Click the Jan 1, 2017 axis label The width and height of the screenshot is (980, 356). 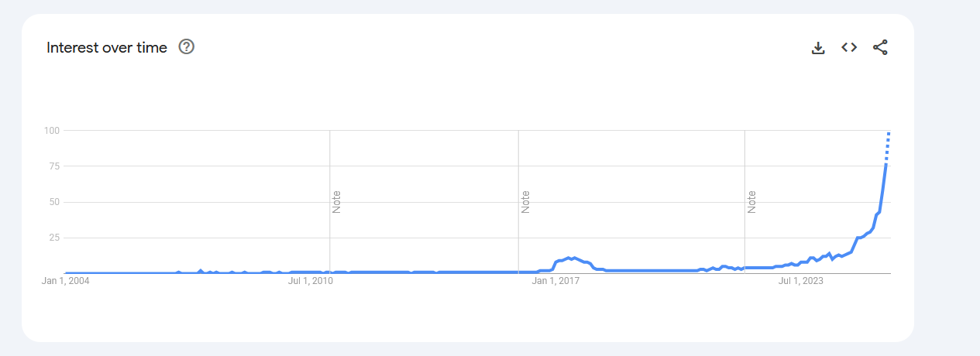pos(555,281)
